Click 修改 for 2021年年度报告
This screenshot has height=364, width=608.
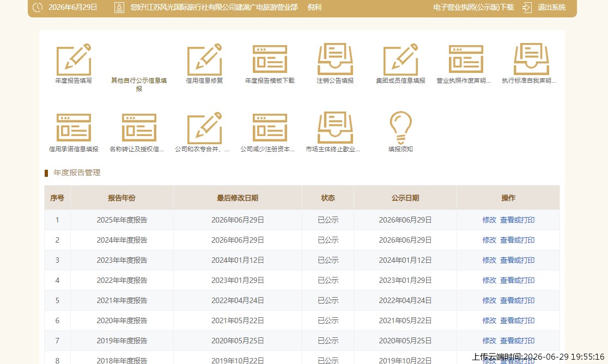point(489,300)
